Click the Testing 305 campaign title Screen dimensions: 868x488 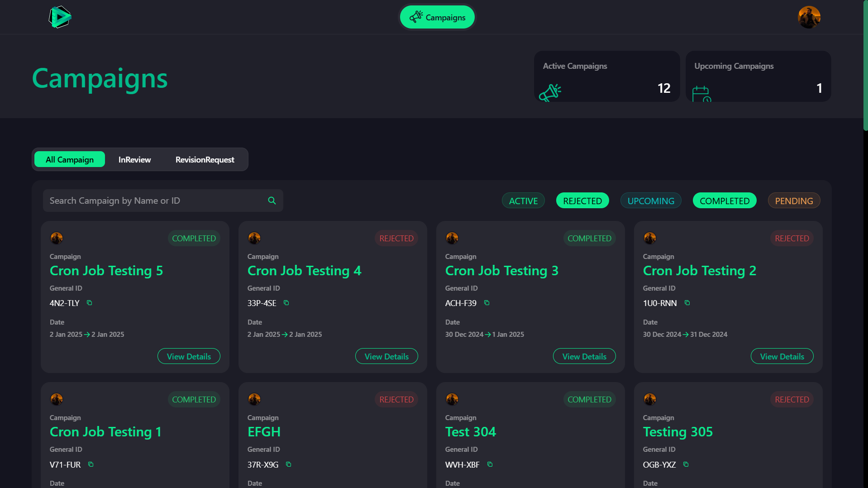point(678,432)
